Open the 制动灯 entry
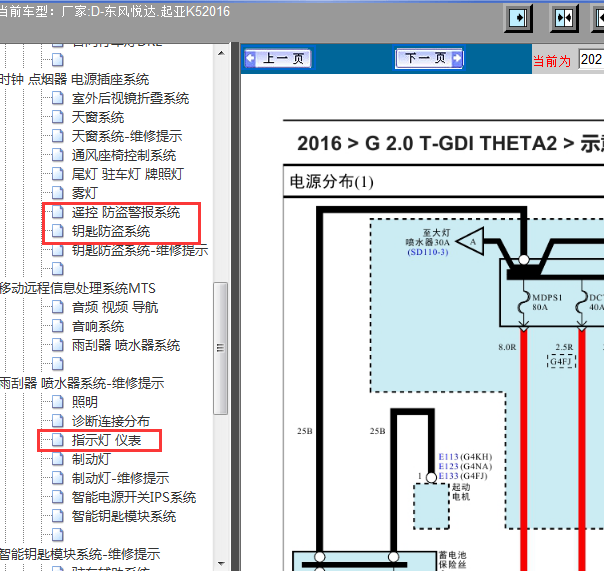Screen dimensions: 604x571 click(x=91, y=459)
